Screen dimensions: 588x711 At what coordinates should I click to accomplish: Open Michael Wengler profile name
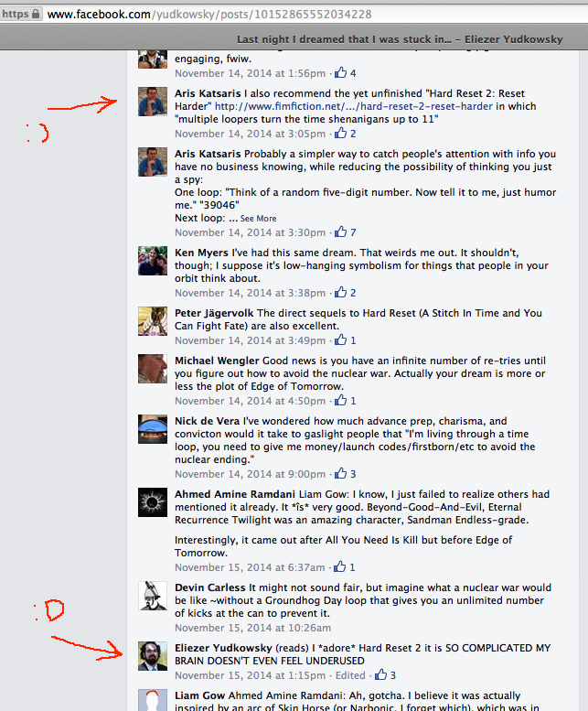tap(217, 361)
